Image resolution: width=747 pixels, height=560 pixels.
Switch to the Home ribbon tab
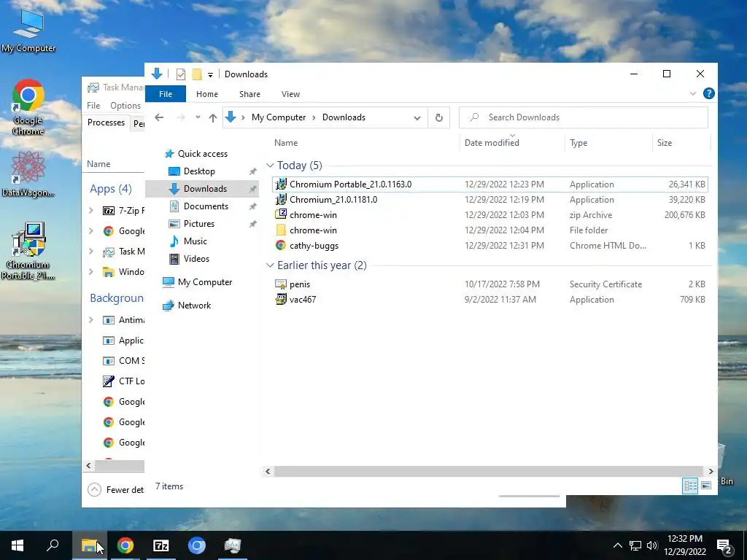[206, 94]
